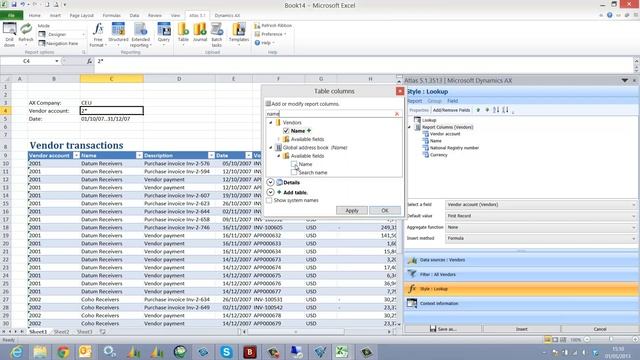Open Skype from the taskbar
This screenshot has height=360, width=640.
[x=226, y=351]
